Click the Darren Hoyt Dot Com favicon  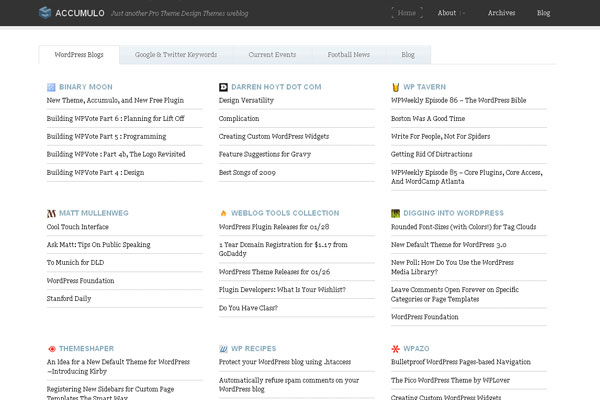223,87
